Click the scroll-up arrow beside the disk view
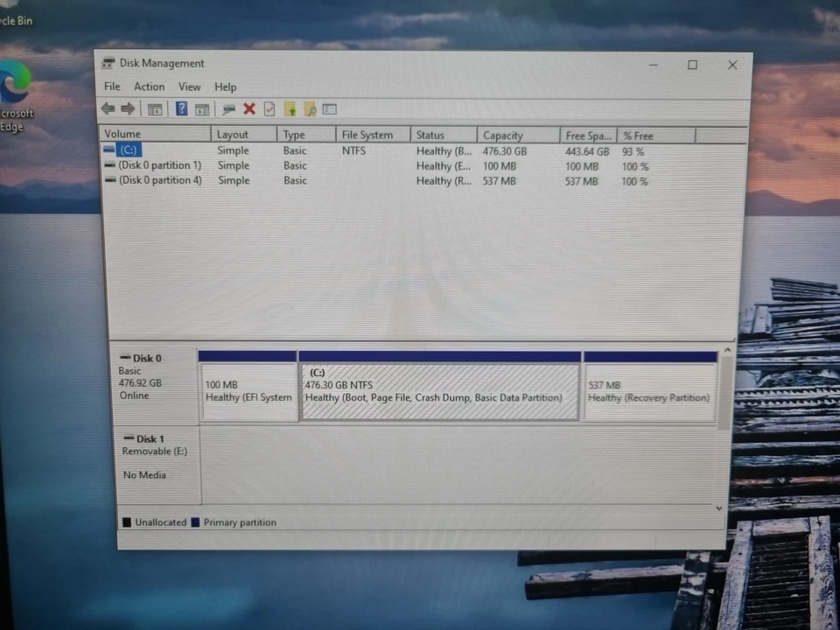Screen dimensions: 840x630 pos(727,349)
